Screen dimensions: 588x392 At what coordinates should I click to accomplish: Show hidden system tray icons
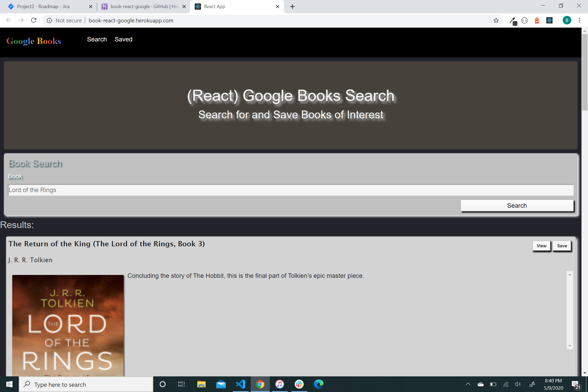468,384
